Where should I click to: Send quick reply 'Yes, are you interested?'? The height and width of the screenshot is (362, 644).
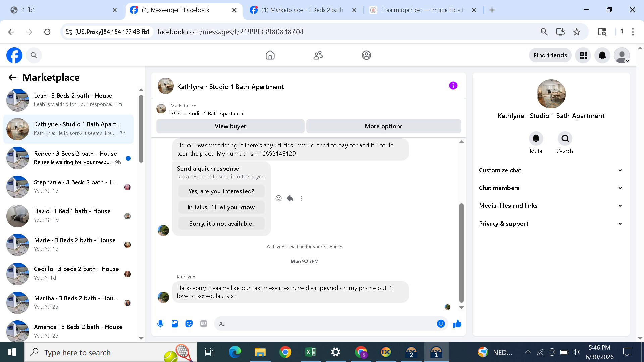(221, 191)
